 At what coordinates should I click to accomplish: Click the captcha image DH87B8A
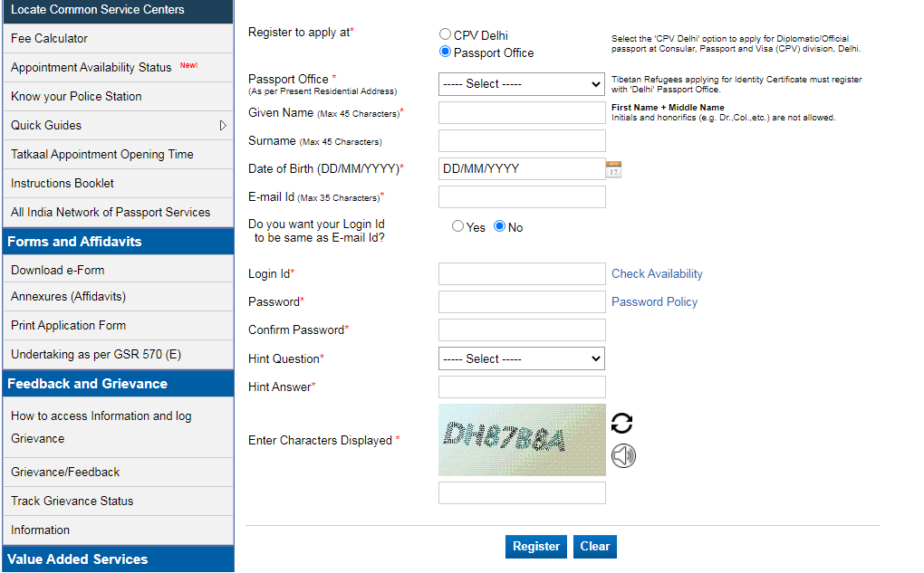click(522, 440)
